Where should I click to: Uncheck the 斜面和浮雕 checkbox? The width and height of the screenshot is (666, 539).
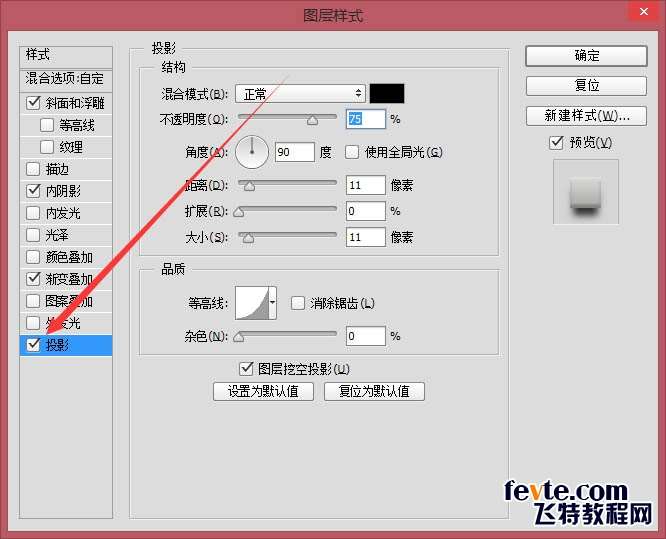click(33, 103)
